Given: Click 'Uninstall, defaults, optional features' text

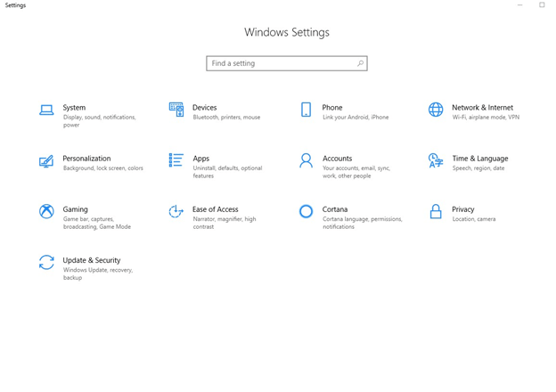Looking at the screenshot, I should tap(227, 172).
